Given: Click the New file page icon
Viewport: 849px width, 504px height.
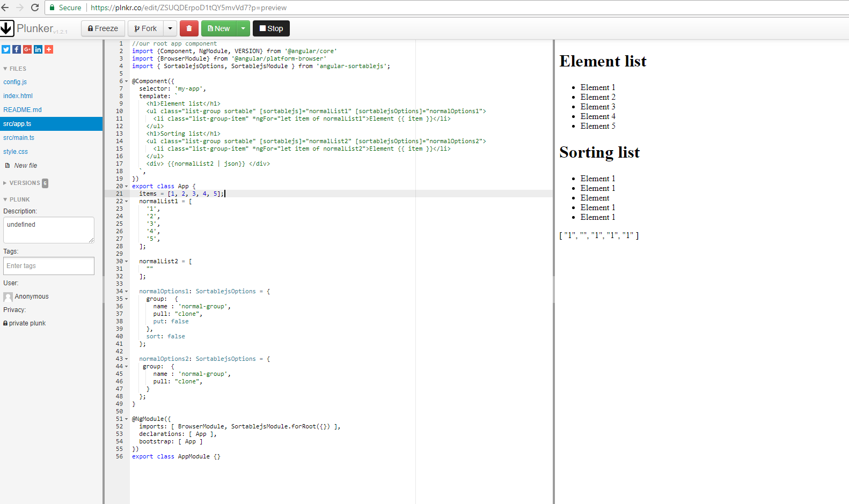Looking at the screenshot, I should pyautogui.click(x=8, y=166).
